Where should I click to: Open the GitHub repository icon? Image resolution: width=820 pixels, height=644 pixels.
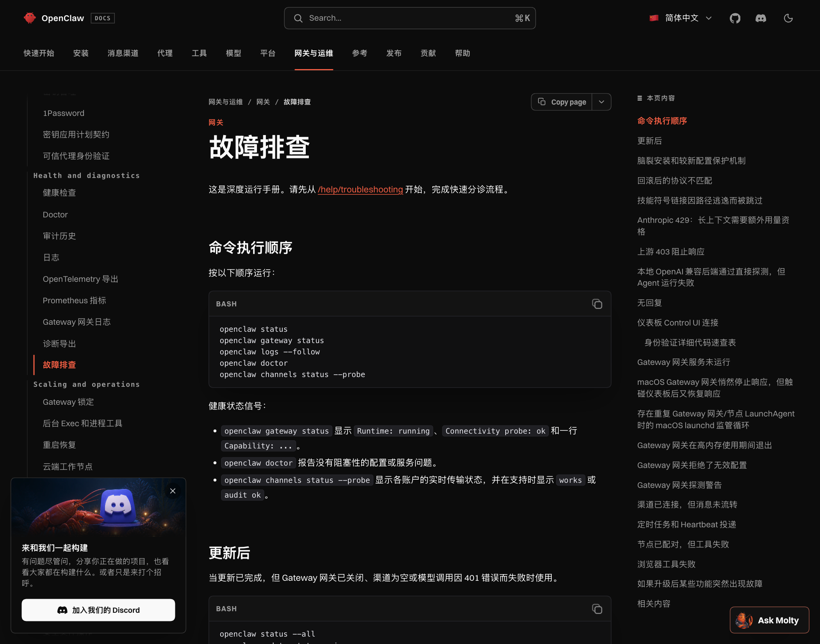[x=735, y=18]
